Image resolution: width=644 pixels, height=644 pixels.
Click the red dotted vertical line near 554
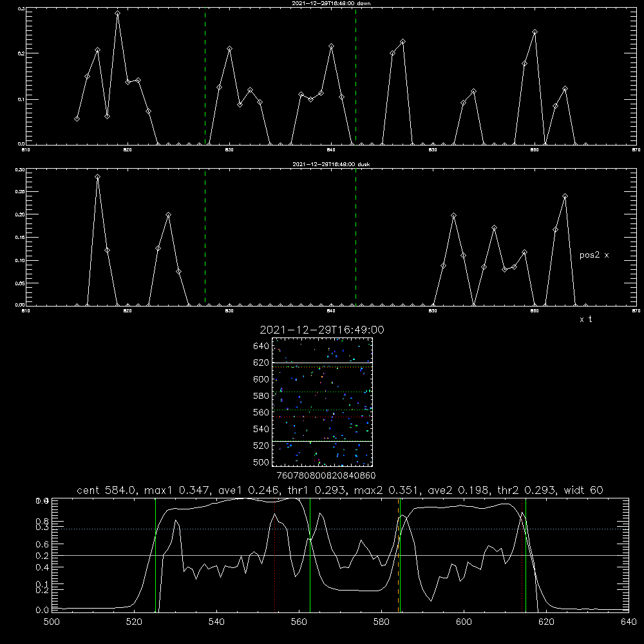pyautogui.click(x=275, y=555)
